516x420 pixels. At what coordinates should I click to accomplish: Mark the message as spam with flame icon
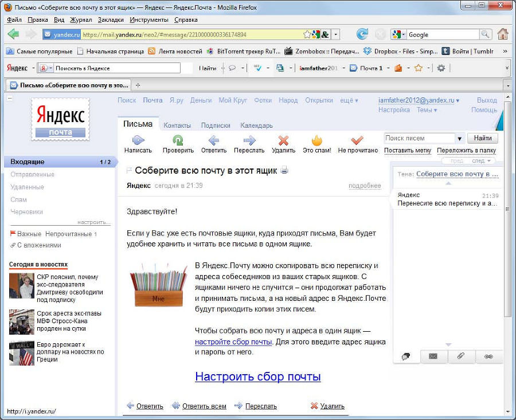pyautogui.click(x=316, y=140)
